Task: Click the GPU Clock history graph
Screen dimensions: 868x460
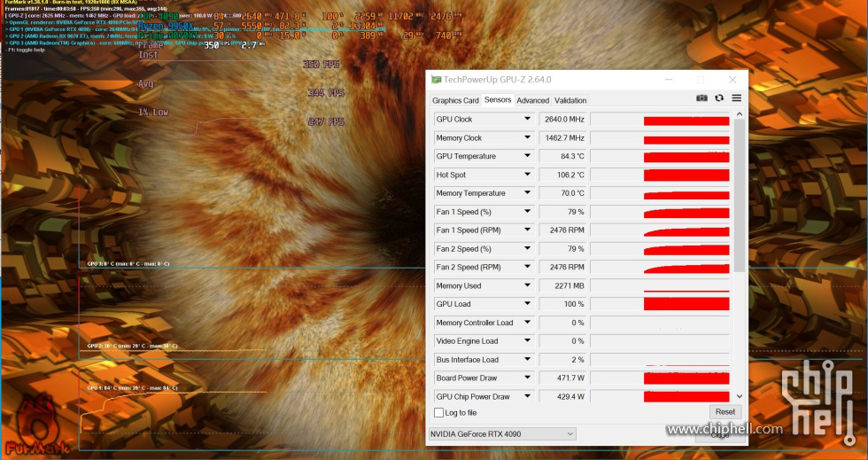Action: click(x=660, y=119)
